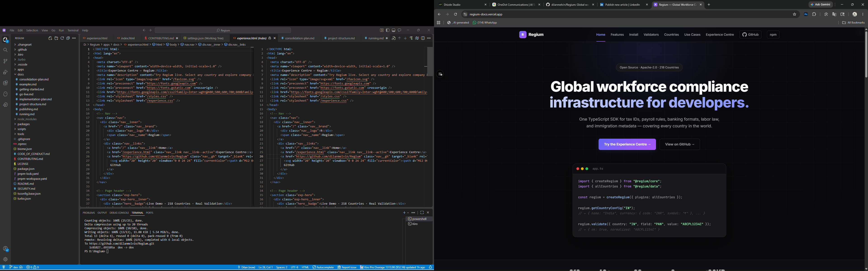The height and width of the screenshot is (271, 868).
Task: Click the New File icon in Explorer
Action: point(50,38)
